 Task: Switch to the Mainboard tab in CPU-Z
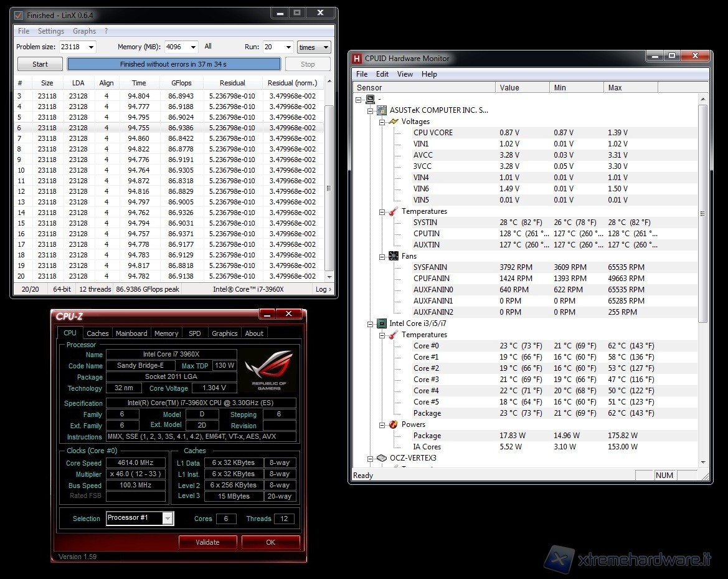point(131,333)
